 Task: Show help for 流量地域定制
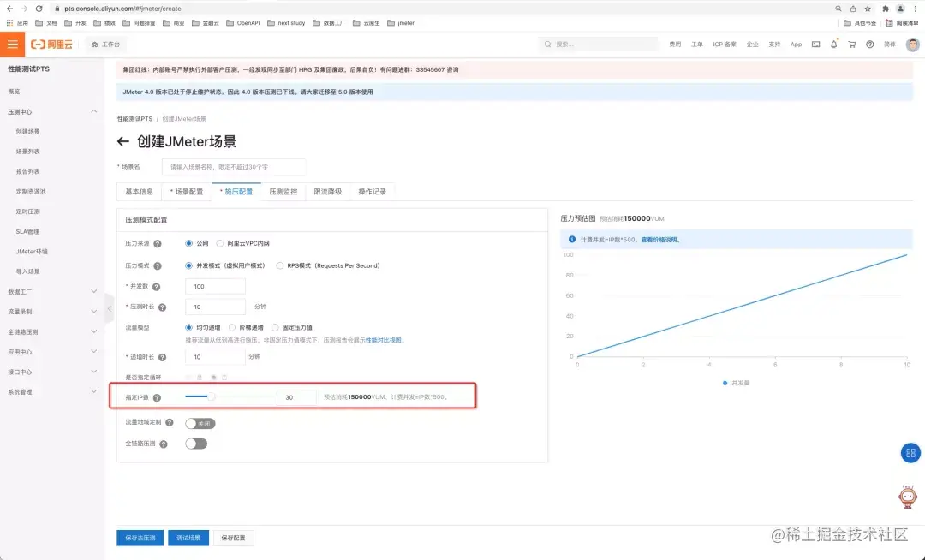click(170, 423)
